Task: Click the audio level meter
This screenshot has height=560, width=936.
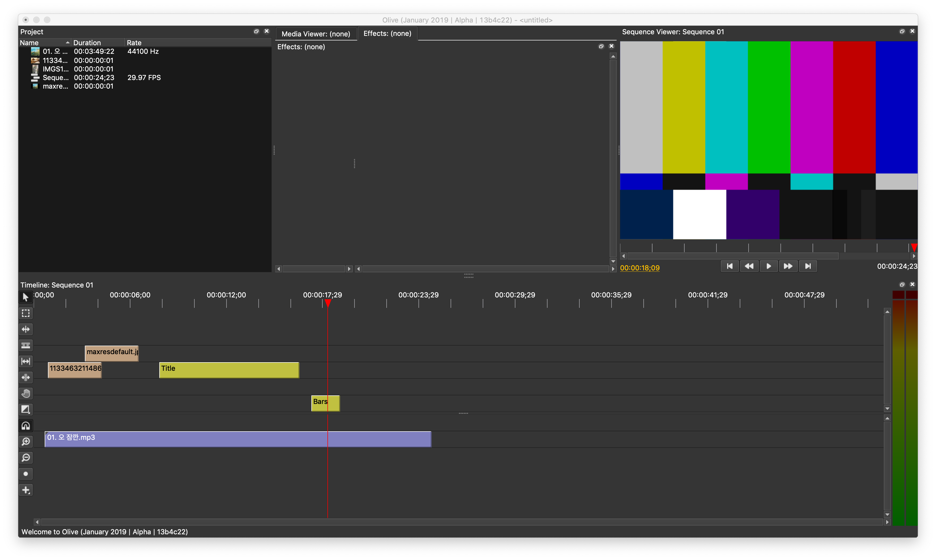Action: click(x=905, y=408)
